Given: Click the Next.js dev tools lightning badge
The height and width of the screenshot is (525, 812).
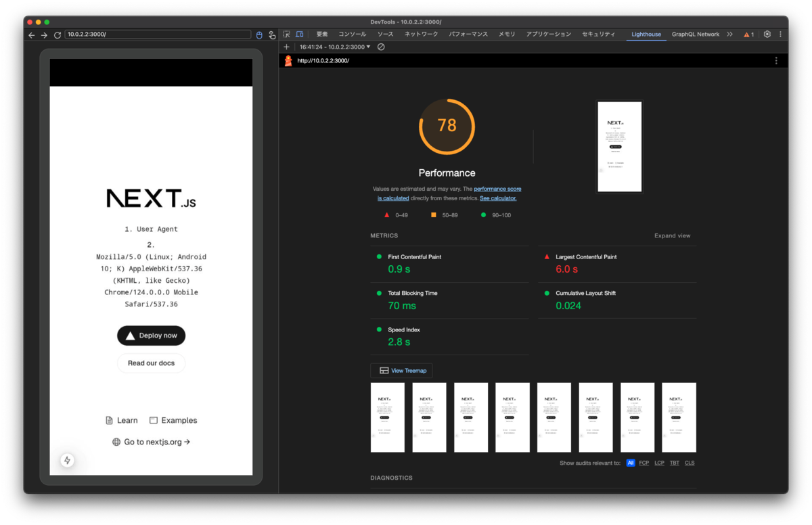Looking at the screenshot, I should (x=67, y=461).
